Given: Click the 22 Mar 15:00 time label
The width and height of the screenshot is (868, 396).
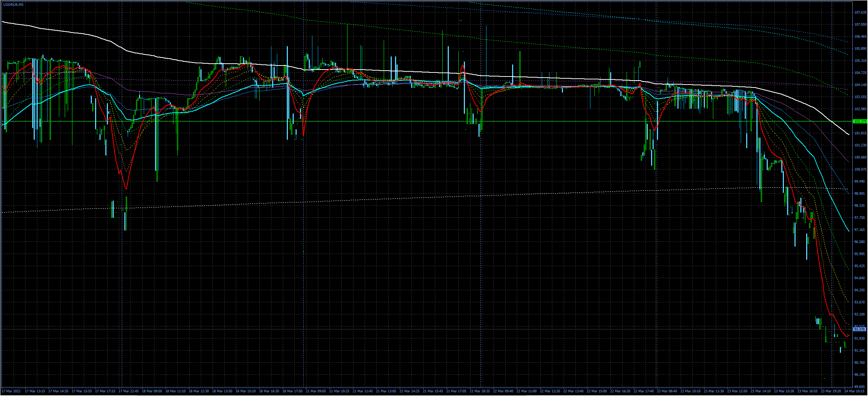Looking at the screenshot, I should (597, 391).
